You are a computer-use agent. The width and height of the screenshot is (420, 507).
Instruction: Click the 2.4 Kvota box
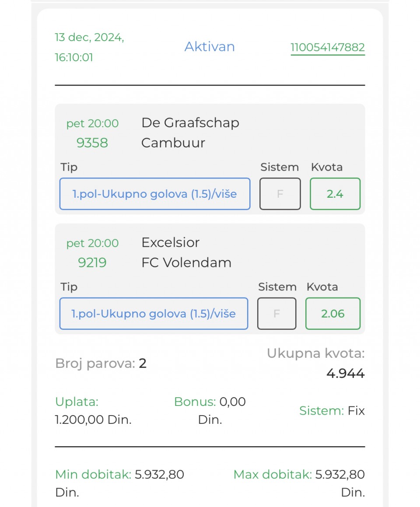[x=335, y=194]
